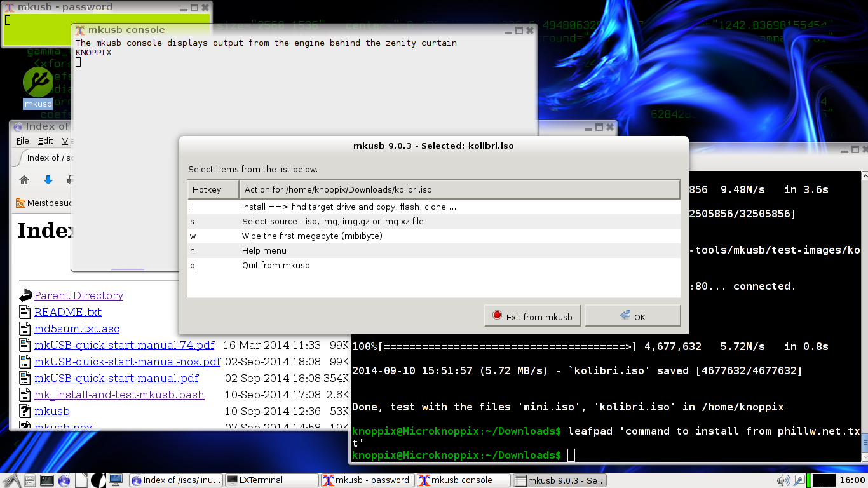Click the CPU usage monitor in panel
The width and height of the screenshot is (868, 488).
point(824,480)
